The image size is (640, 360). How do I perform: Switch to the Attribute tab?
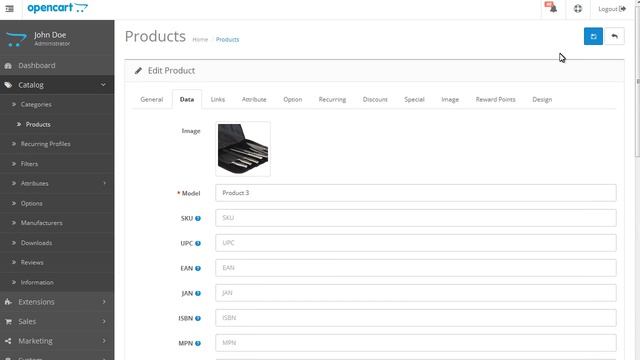pos(254,99)
